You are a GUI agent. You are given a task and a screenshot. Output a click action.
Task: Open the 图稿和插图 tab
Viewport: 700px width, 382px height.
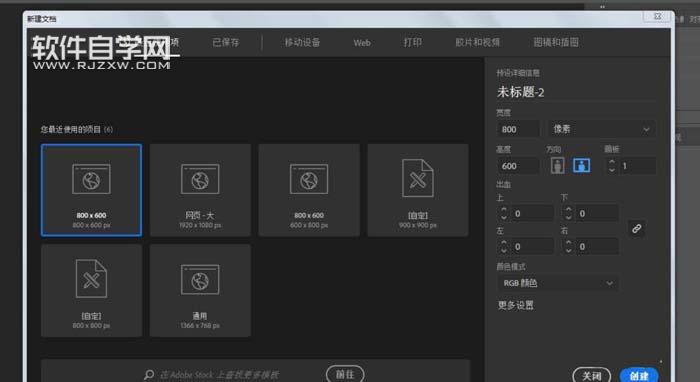[556, 42]
